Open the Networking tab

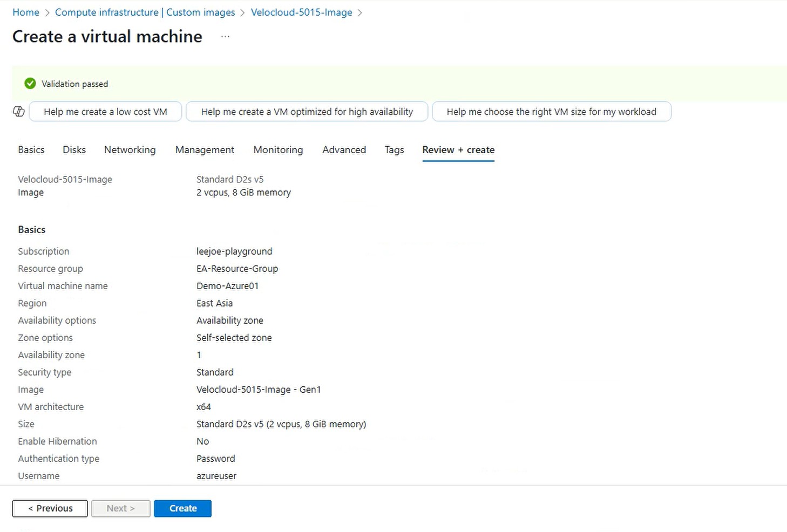tap(130, 150)
